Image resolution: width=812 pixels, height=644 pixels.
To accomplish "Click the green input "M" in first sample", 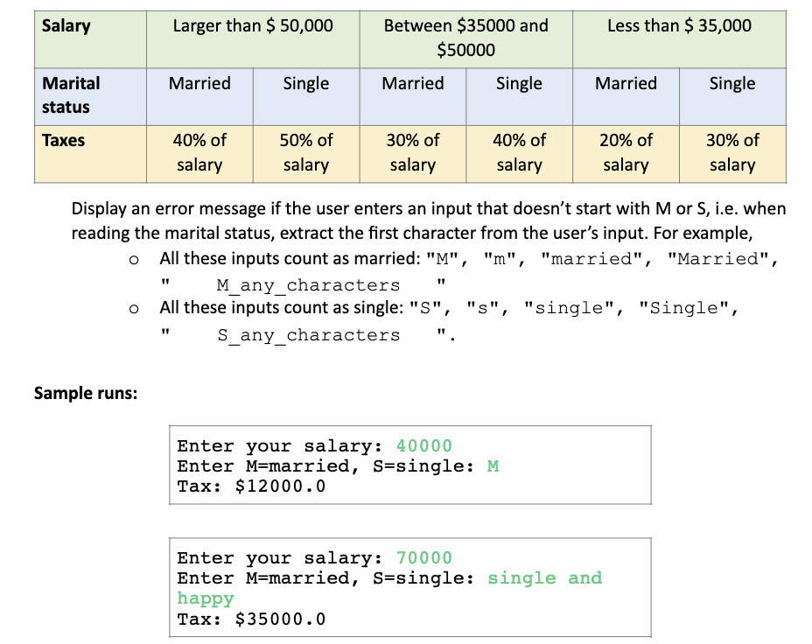I will [x=493, y=465].
